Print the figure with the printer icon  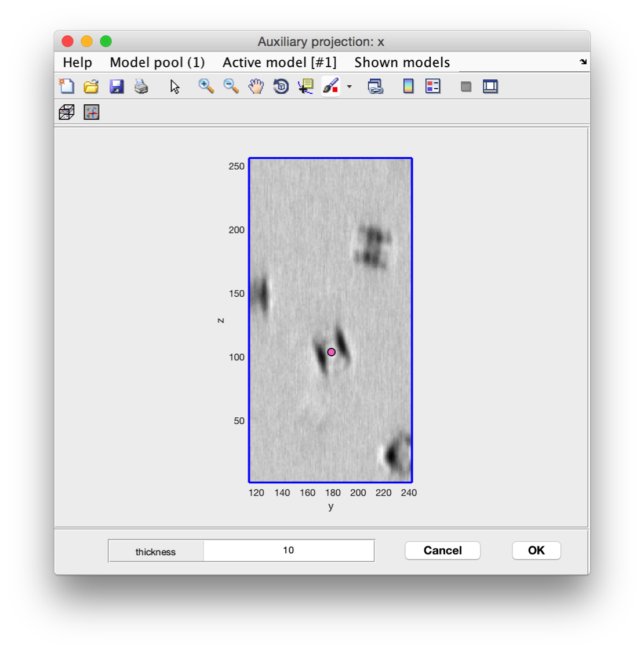pyautogui.click(x=141, y=86)
